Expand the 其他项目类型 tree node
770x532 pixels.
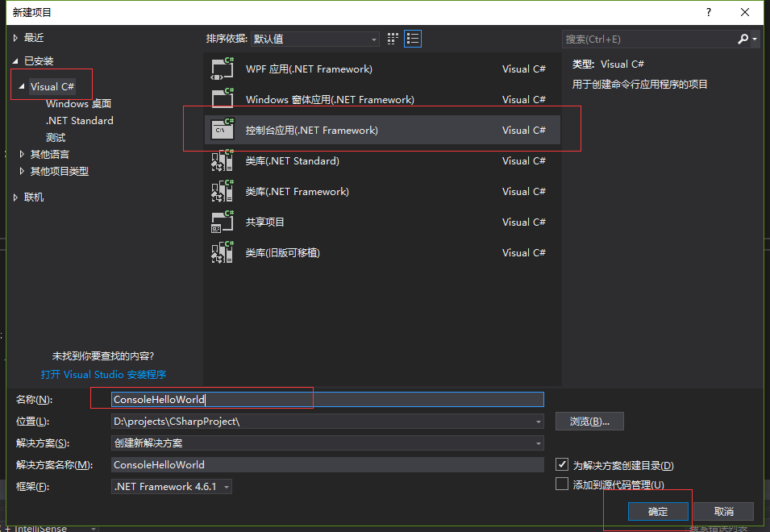click(22, 171)
